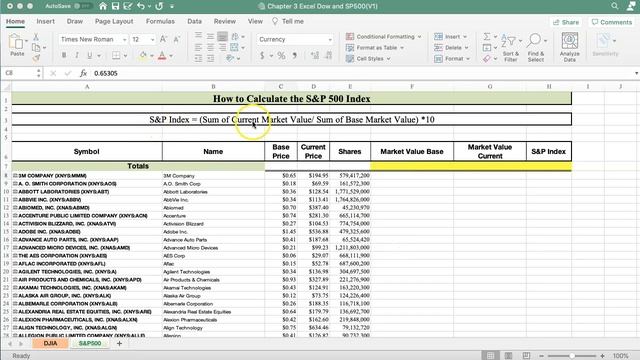Viewport: 640px width, 360px height.
Task: Click the Format Painter brush icon
Action: tap(36, 58)
